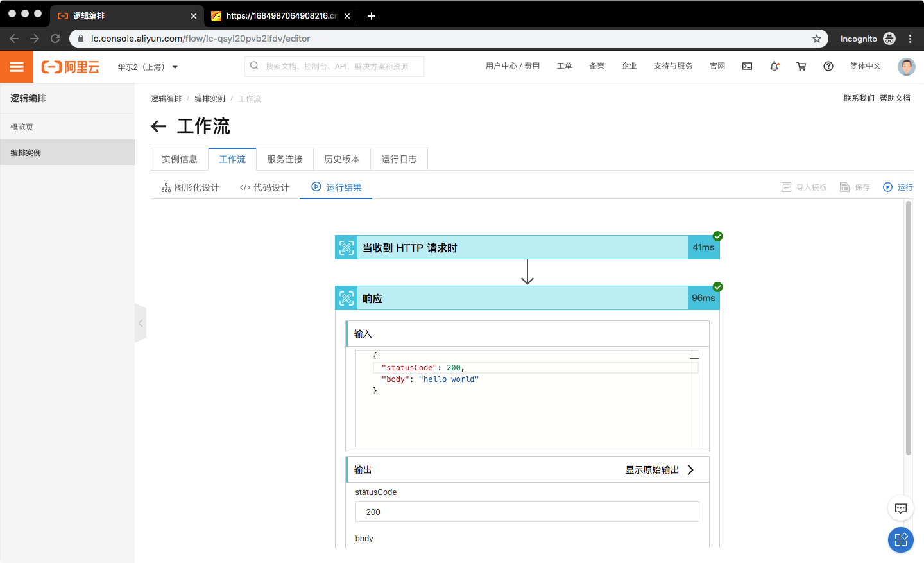This screenshot has width=924, height=563.
Task: Switch to the 工作流 tab
Action: pos(232,159)
